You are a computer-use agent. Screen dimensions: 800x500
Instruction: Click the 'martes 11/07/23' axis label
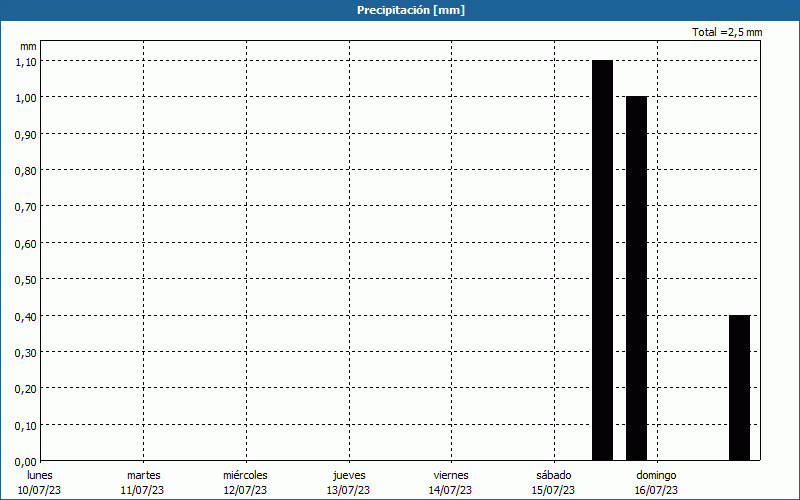point(142,483)
